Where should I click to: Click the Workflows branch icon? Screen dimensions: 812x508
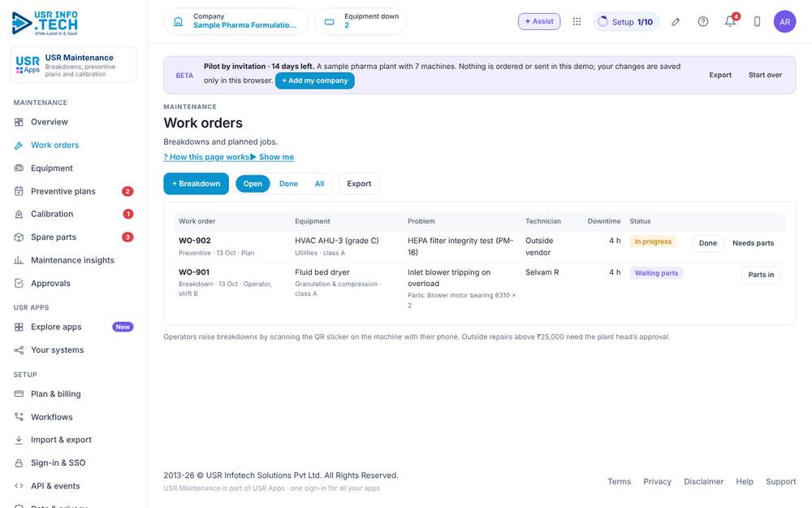tap(19, 417)
